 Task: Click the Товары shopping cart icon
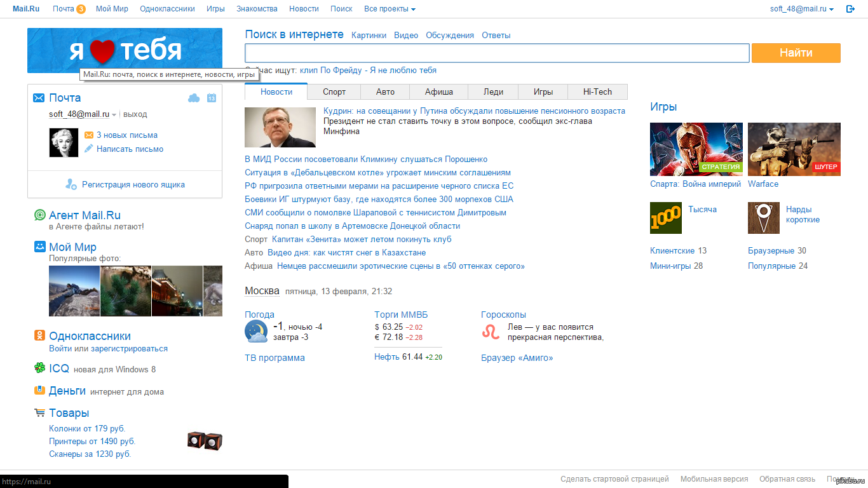coord(39,413)
